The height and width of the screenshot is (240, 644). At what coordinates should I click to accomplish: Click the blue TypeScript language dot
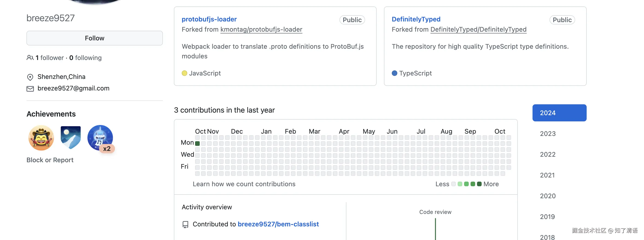(395, 73)
